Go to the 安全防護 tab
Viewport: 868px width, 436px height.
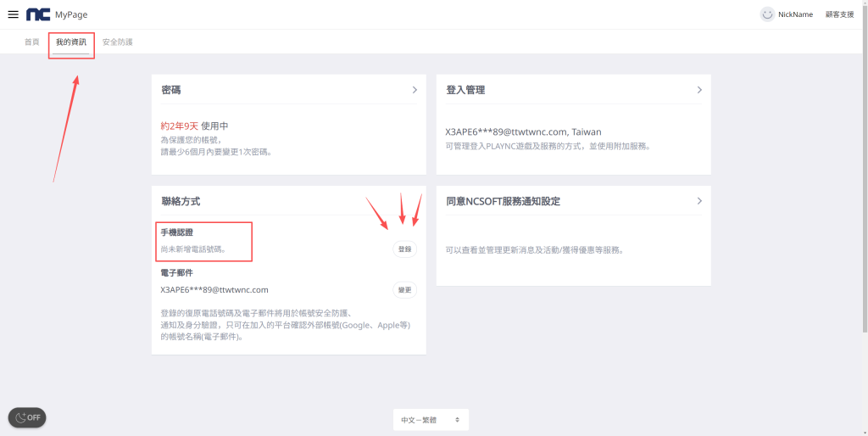pyautogui.click(x=117, y=42)
